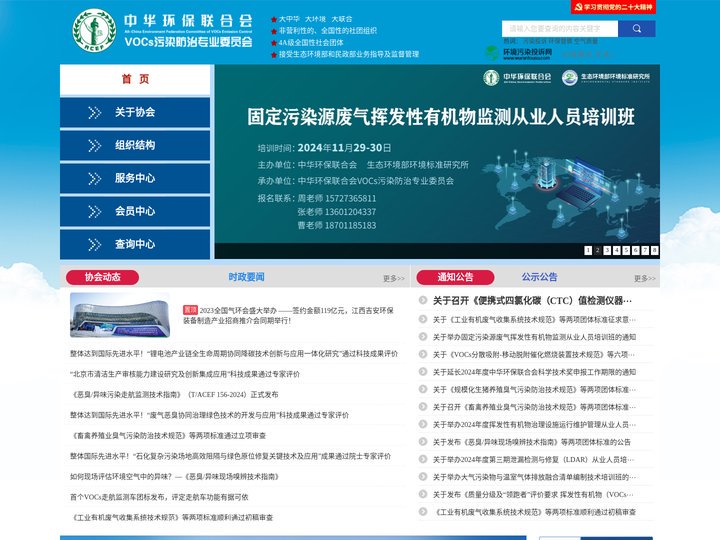Click into the search keyword field
This screenshot has height=540, width=720.
pyautogui.click(x=560, y=28)
